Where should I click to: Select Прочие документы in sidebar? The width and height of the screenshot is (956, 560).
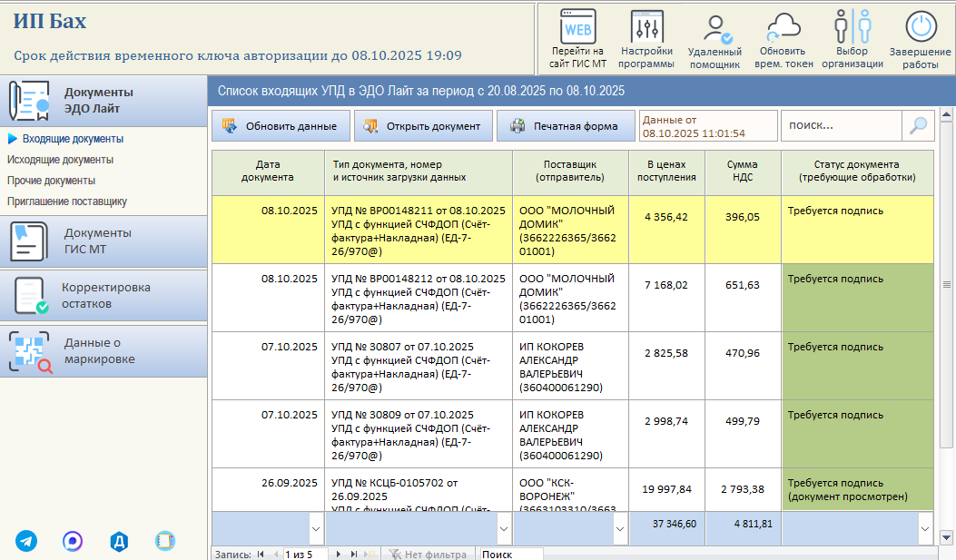[51, 181]
